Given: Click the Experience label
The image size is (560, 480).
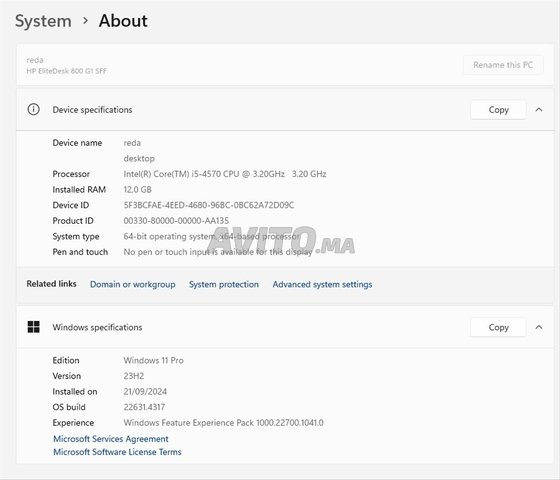Looking at the screenshot, I should pos(73,423).
